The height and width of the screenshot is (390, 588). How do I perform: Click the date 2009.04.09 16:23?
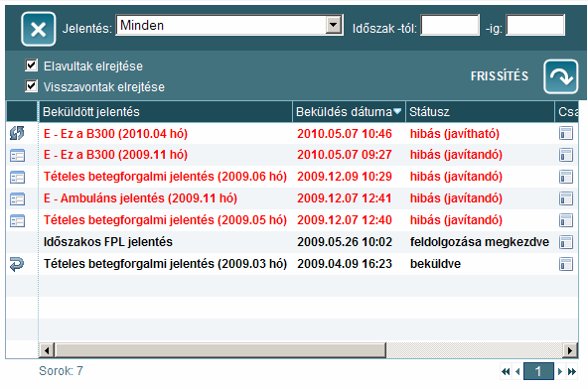[345, 264]
